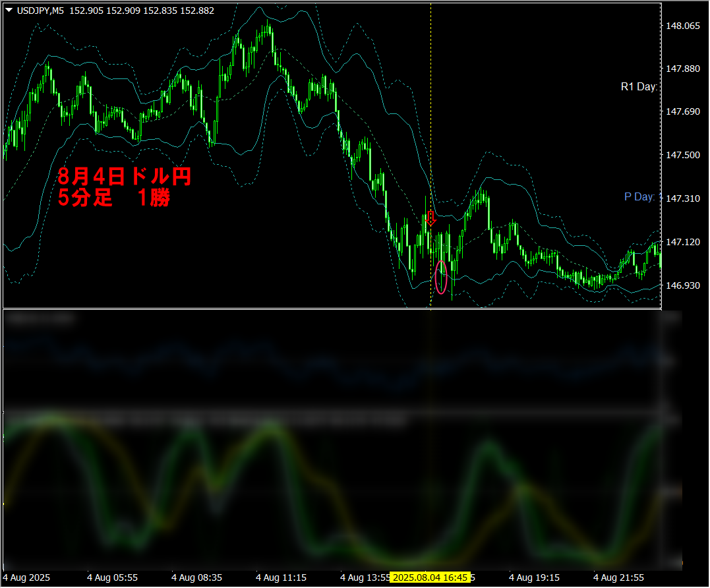Click the 147.310 price scale value
Screen dimensions: 710x588
683,198
